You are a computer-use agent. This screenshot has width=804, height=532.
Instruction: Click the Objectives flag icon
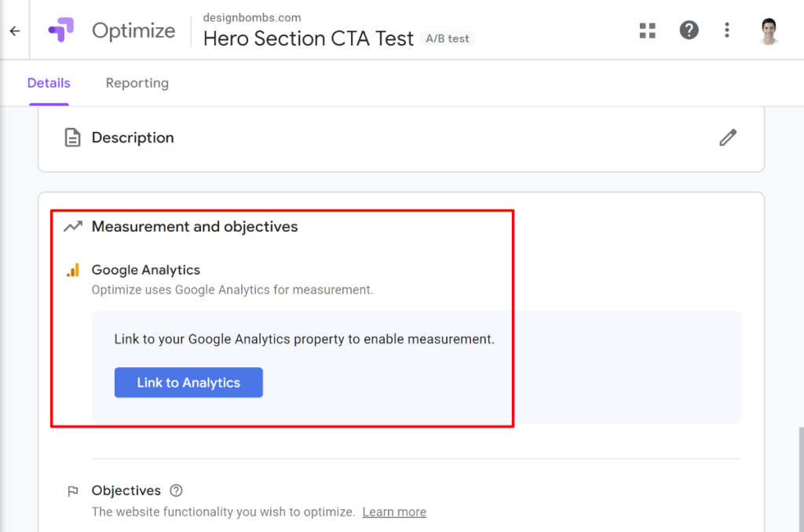pyautogui.click(x=73, y=491)
